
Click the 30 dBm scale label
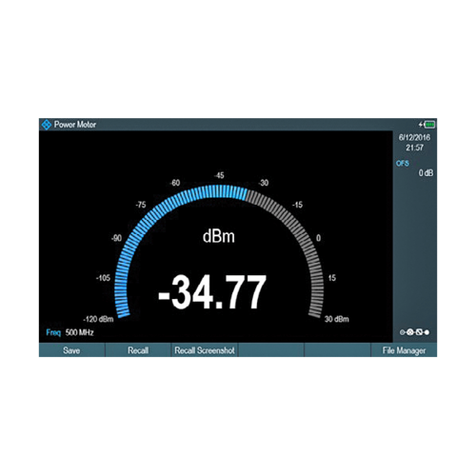[x=337, y=319]
